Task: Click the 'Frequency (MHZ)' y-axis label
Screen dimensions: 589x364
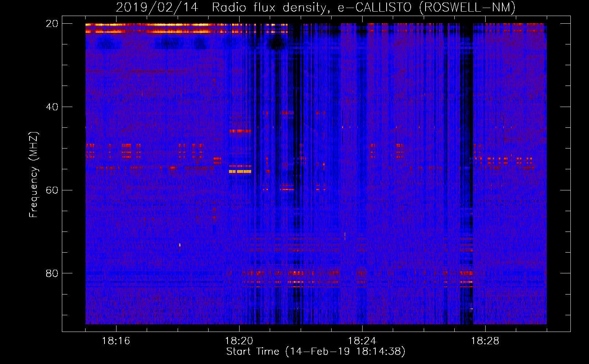Action: 33,175
